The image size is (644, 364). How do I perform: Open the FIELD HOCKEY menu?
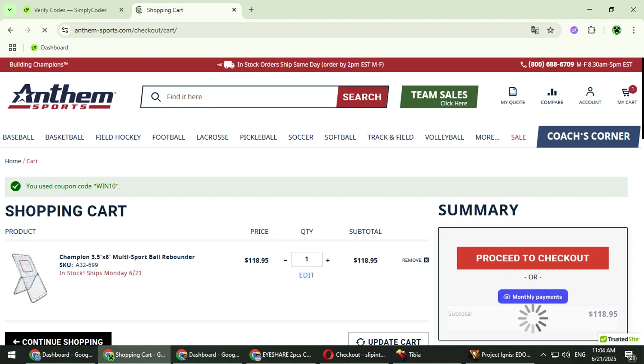click(118, 137)
